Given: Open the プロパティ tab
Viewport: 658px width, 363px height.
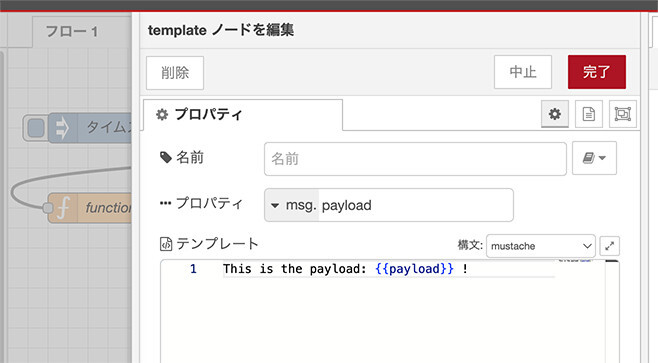Looking at the screenshot, I should 243,115.
